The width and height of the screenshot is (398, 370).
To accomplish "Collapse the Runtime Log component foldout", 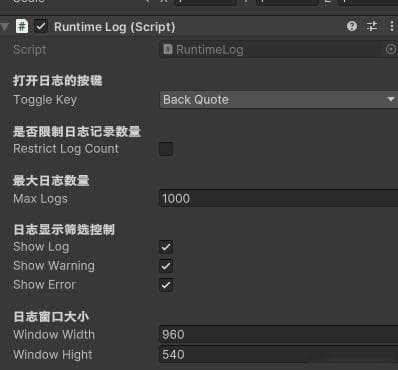I will pyautogui.click(x=5, y=27).
